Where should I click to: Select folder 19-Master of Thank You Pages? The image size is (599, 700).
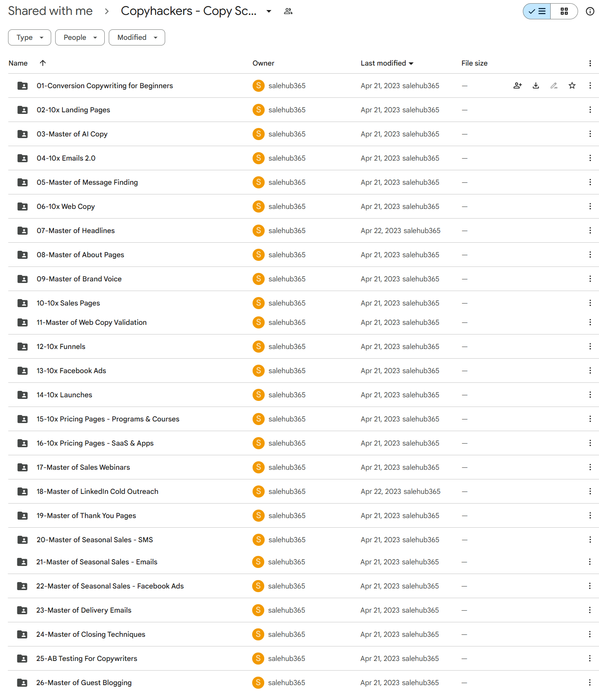pos(303,515)
